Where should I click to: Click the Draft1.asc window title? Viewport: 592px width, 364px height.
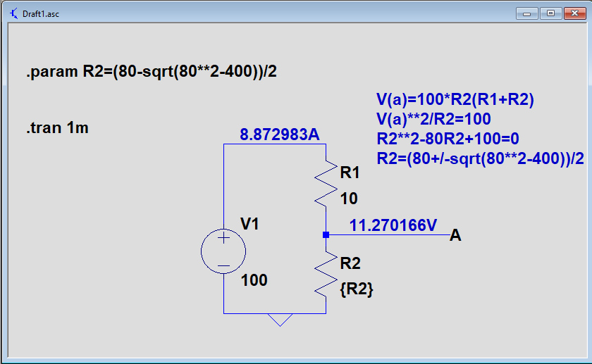41,14
